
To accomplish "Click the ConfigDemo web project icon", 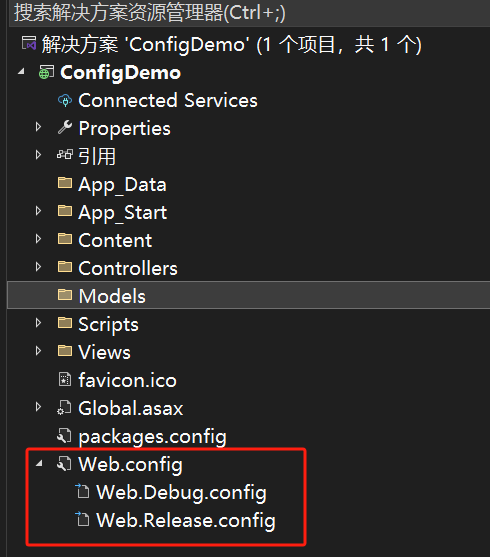I will [47, 72].
